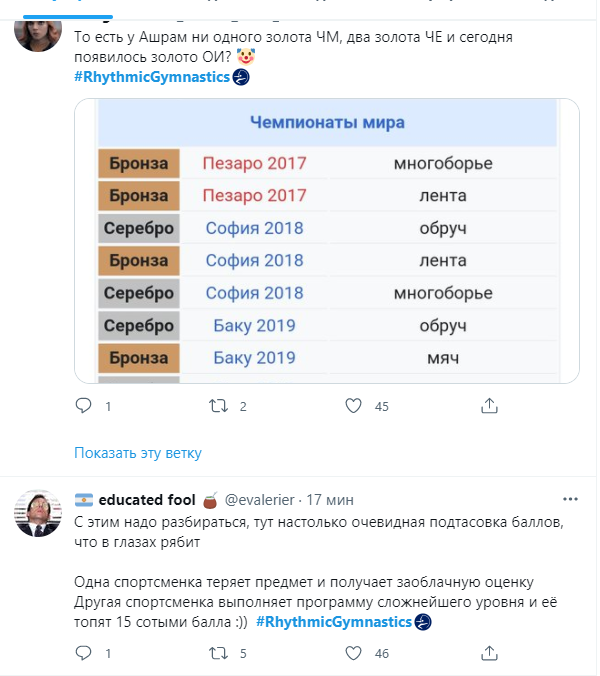Open tweet timestamp 17 мин
Viewport: 600px width, 676px height.
click(x=328, y=499)
